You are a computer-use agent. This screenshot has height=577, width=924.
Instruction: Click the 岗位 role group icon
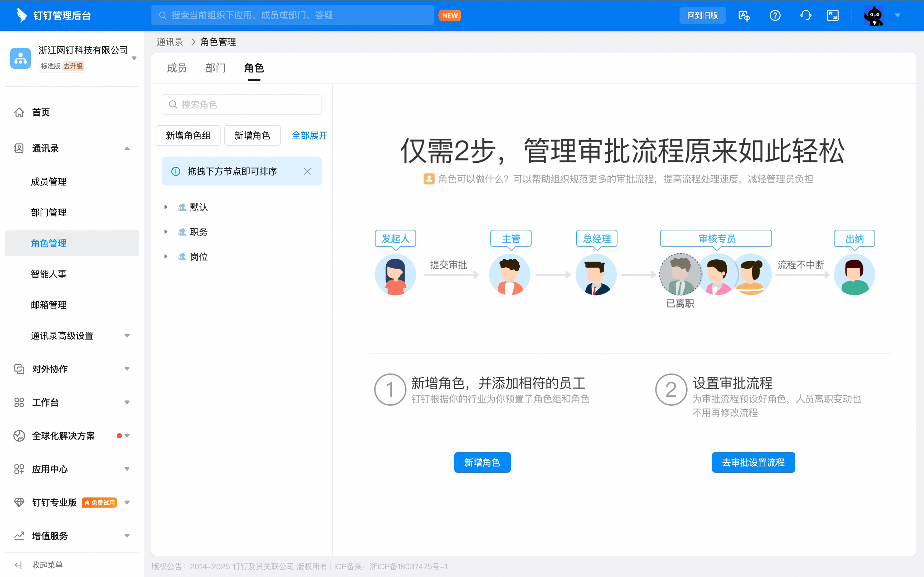[182, 257]
